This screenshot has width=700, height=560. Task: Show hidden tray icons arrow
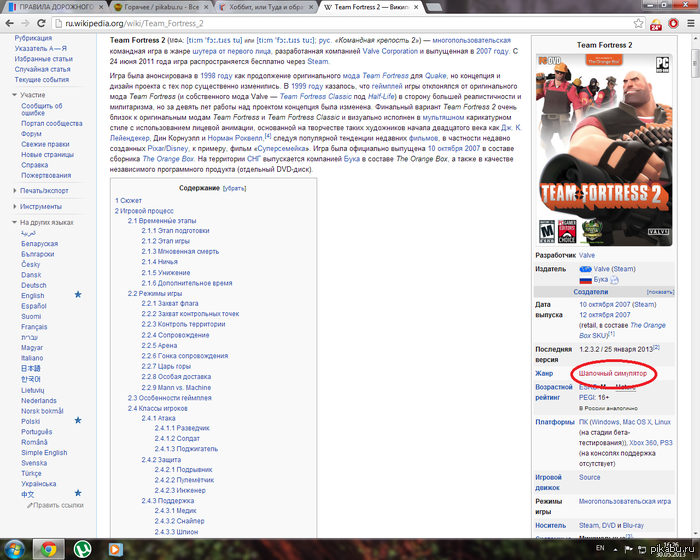tap(616, 549)
